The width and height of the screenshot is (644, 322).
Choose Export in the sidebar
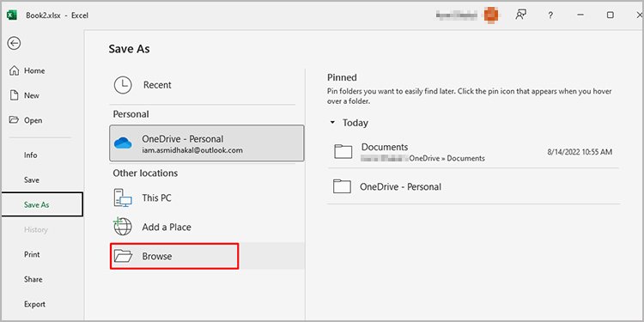pyautogui.click(x=34, y=304)
